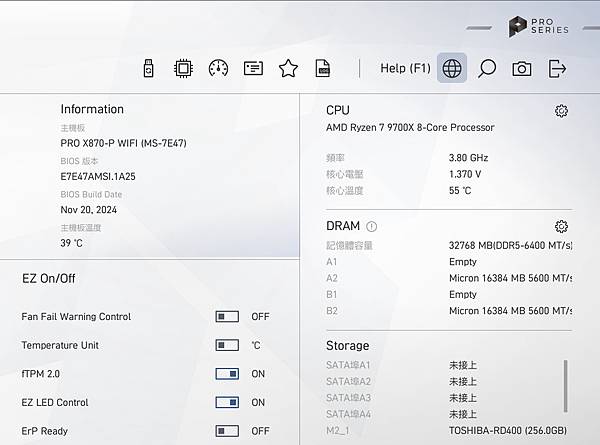The width and height of the screenshot is (600, 445).
Task: Click the DRAM info circle icon
Action: [371, 227]
